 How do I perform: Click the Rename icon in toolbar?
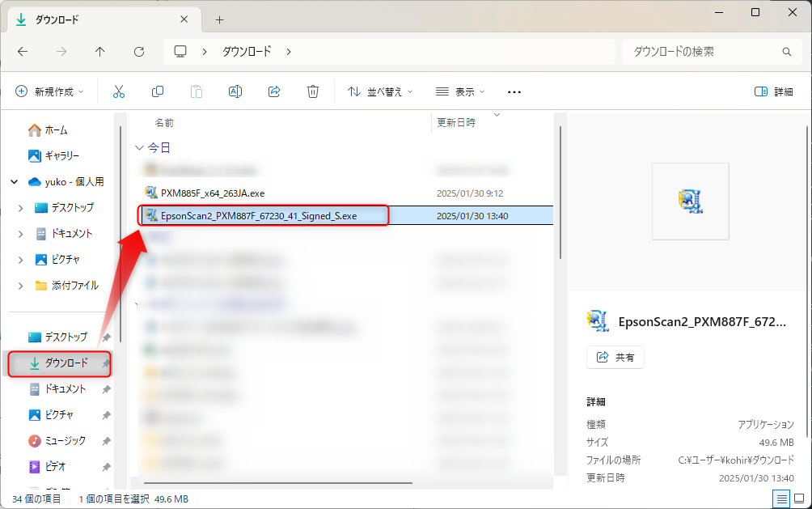coord(235,91)
